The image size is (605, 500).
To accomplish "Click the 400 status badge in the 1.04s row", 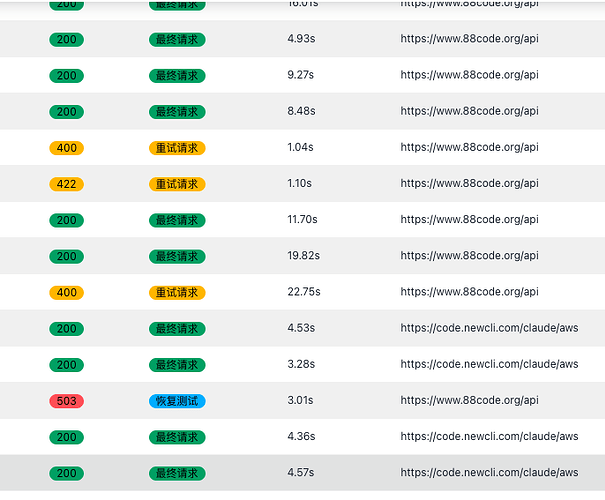I will [66, 148].
